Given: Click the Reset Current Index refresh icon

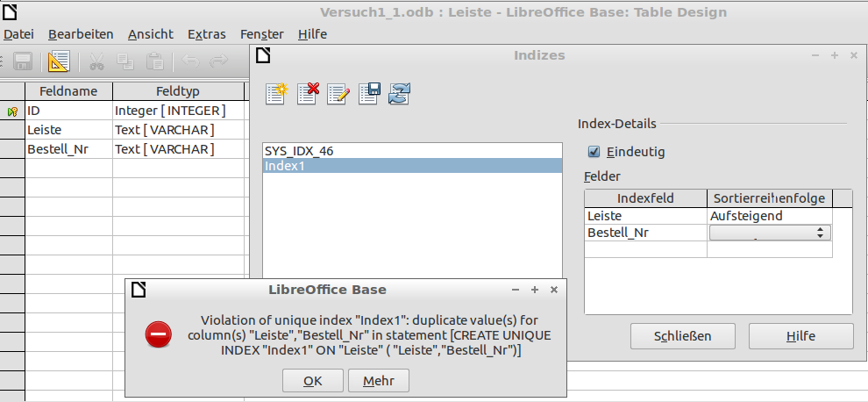Looking at the screenshot, I should pyautogui.click(x=399, y=93).
